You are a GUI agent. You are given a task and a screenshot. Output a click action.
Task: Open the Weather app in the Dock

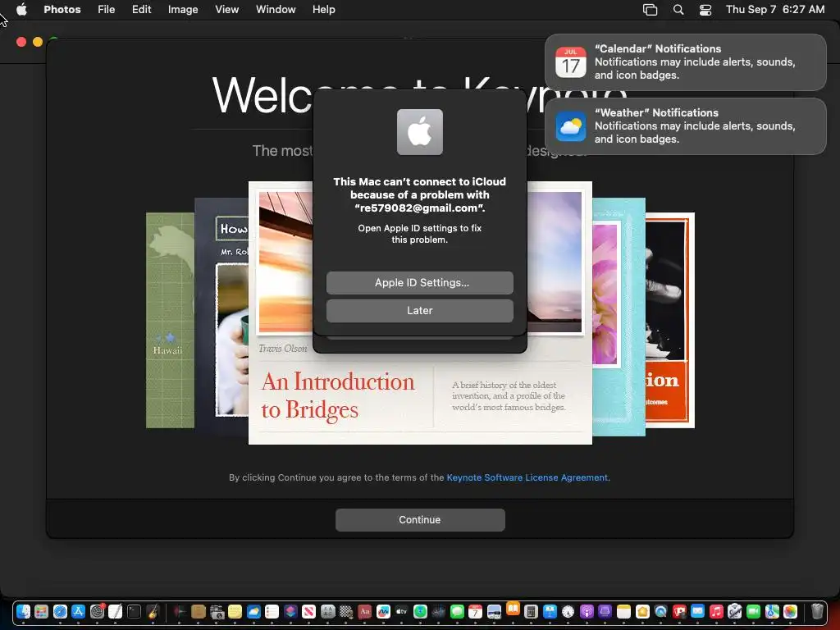253,611
